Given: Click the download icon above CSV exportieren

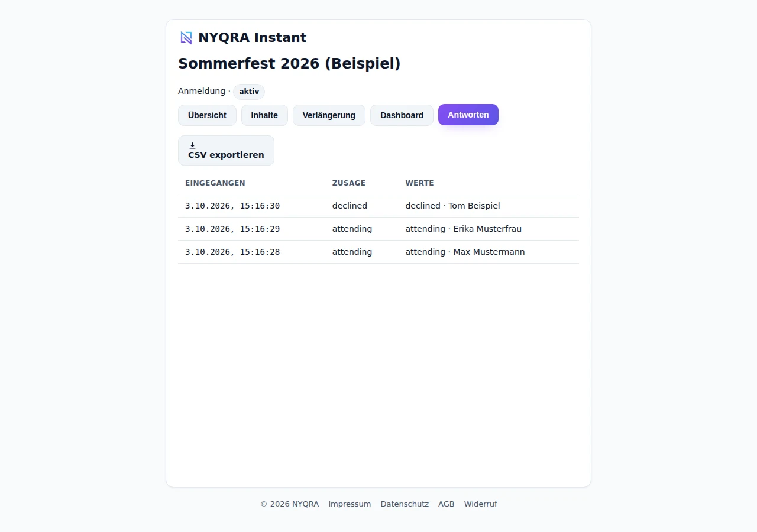Looking at the screenshot, I should point(192,145).
